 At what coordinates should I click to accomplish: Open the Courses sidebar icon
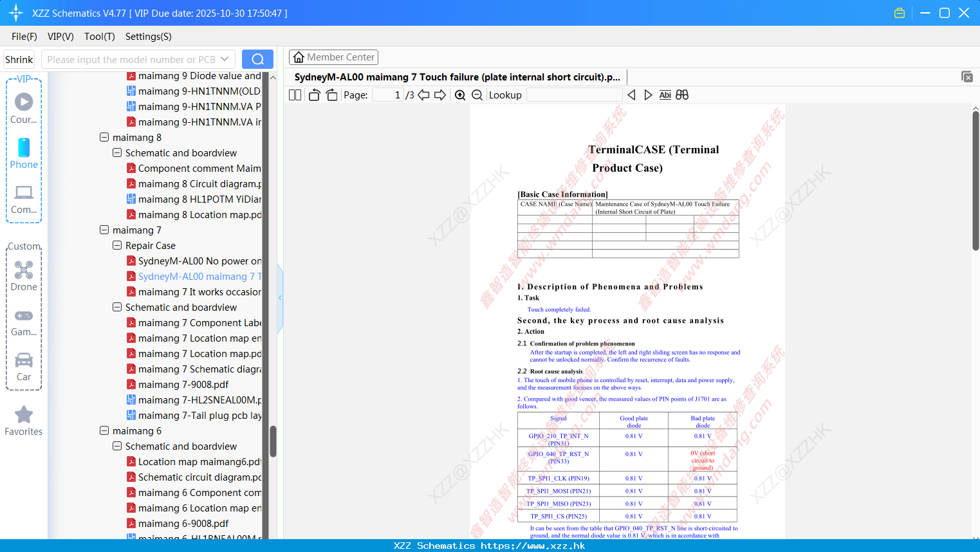tap(24, 108)
